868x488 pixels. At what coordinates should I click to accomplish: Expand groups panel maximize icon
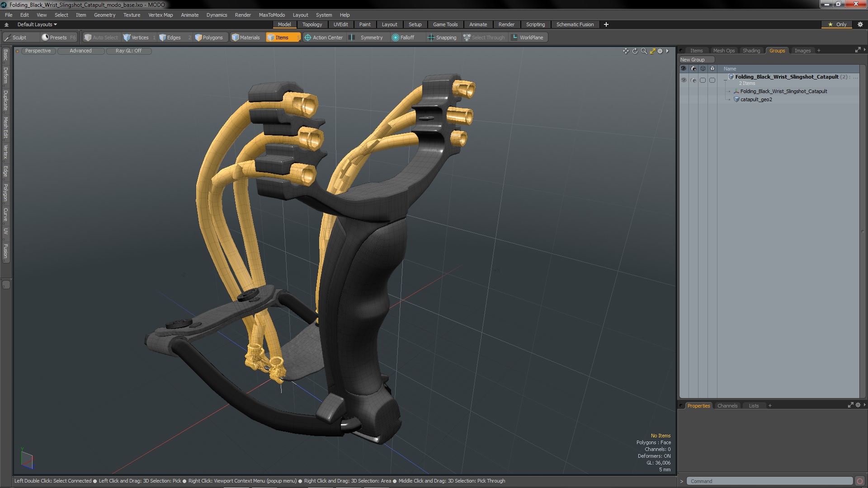click(x=858, y=50)
